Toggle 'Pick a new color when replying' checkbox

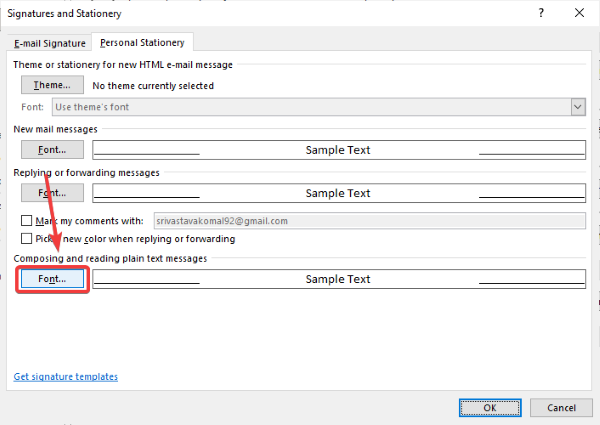pos(27,239)
